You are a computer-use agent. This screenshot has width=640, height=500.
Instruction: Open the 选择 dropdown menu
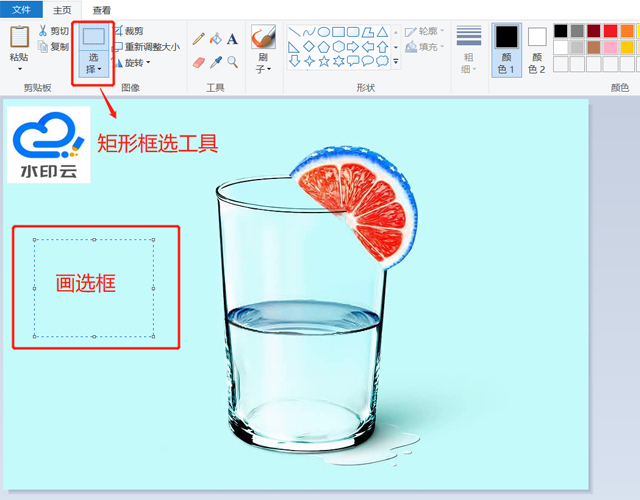pos(93,64)
